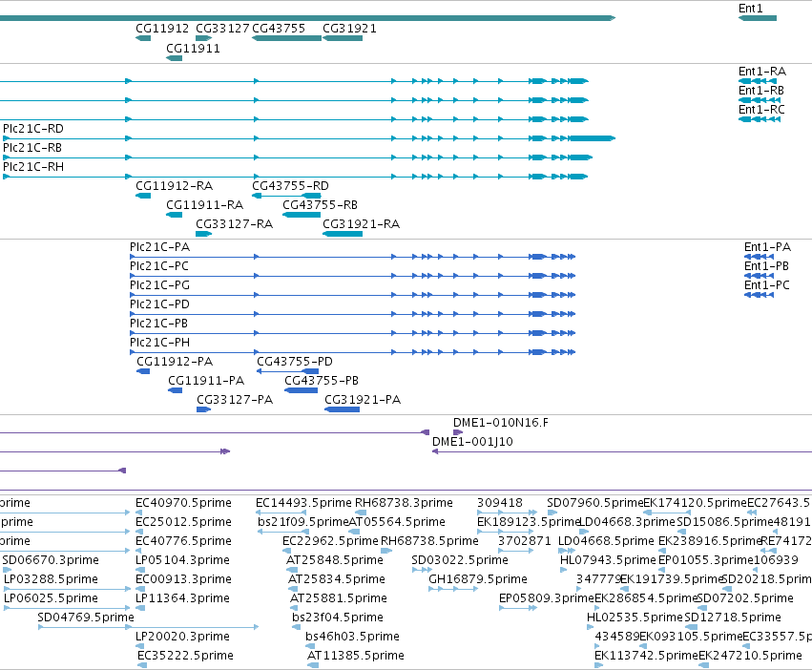Select the Plc21C-RD transcript label
The image size is (812, 670).
33,129
